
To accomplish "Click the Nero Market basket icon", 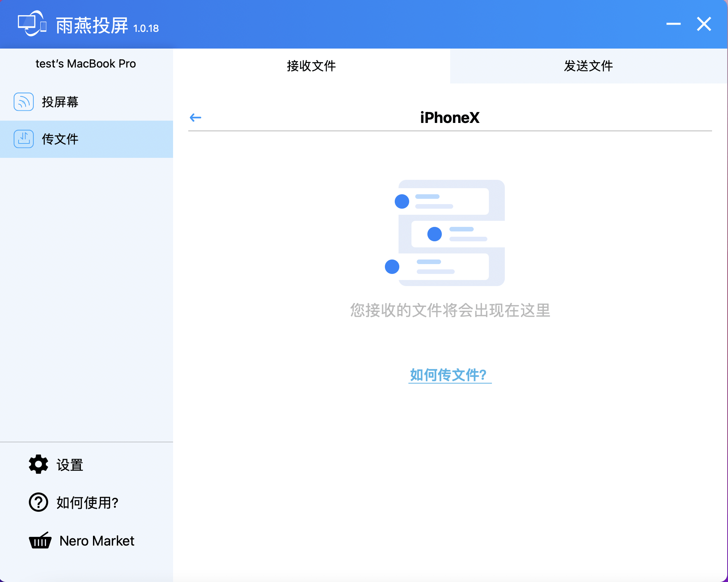I will coord(40,540).
